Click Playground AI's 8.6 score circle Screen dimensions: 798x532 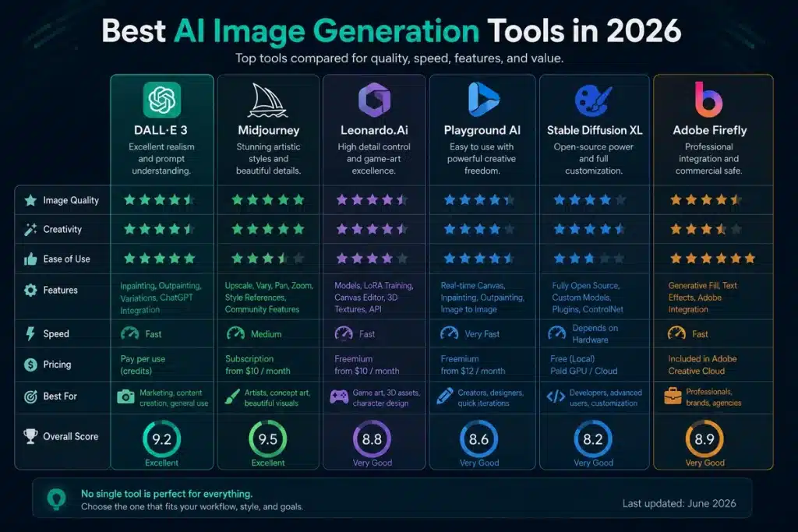(x=479, y=439)
